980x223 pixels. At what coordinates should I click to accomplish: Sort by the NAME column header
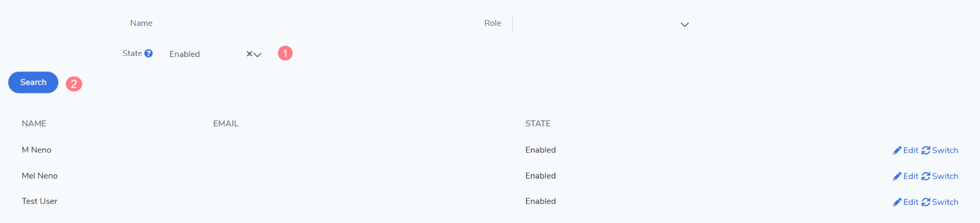[34, 123]
